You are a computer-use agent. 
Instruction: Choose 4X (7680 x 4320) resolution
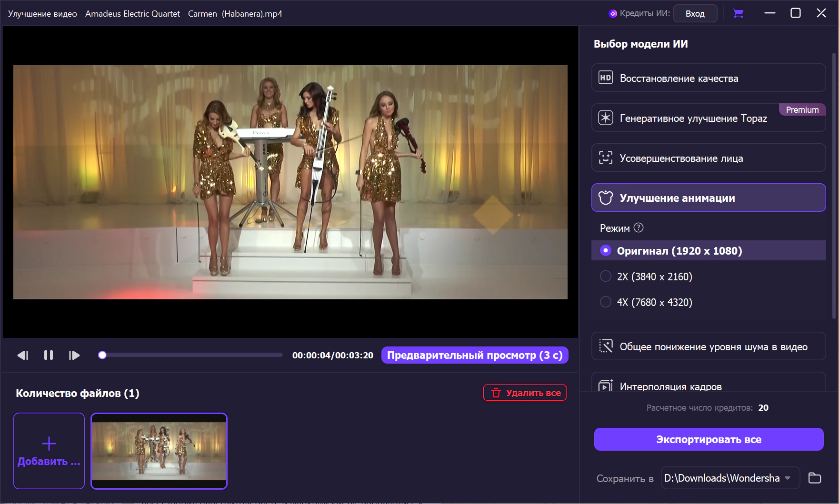(606, 302)
